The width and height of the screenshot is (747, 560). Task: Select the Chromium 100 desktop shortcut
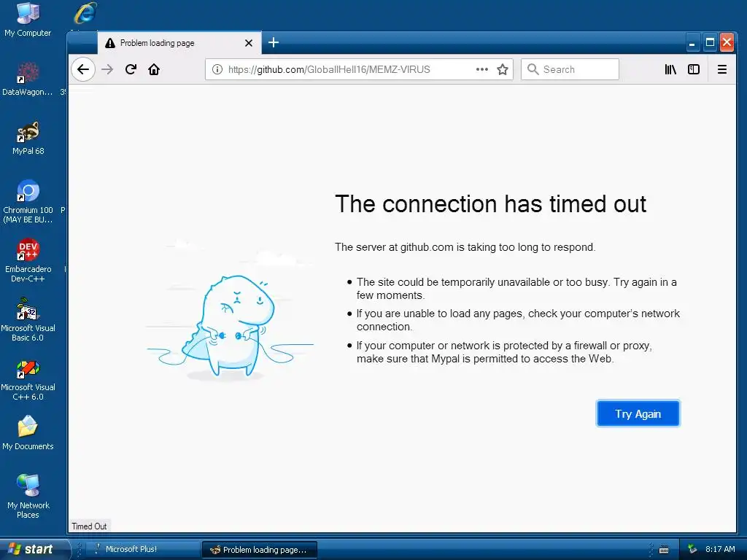28,201
